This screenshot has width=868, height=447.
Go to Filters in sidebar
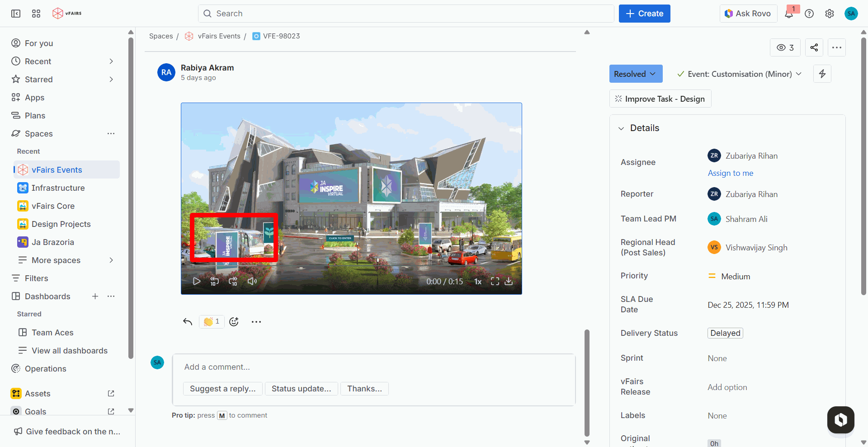[x=36, y=278]
